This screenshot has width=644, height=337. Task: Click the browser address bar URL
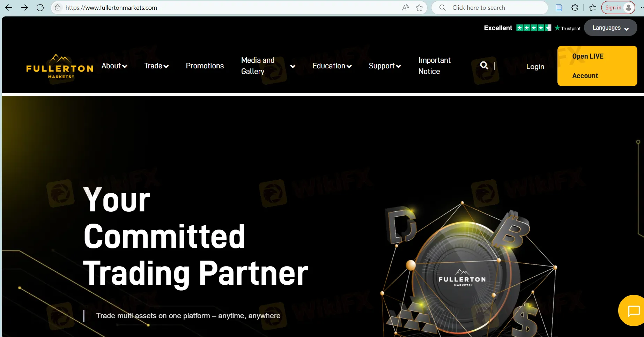pyautogui.click(x=111, y=8)
